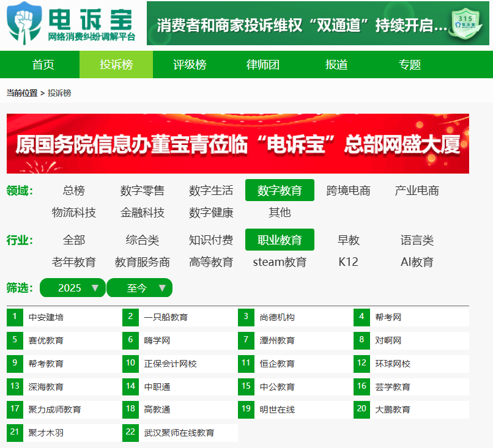
Task: Click the 正保会计网校 ranking link
Action: pyautogui.click(x=171, y=364)
